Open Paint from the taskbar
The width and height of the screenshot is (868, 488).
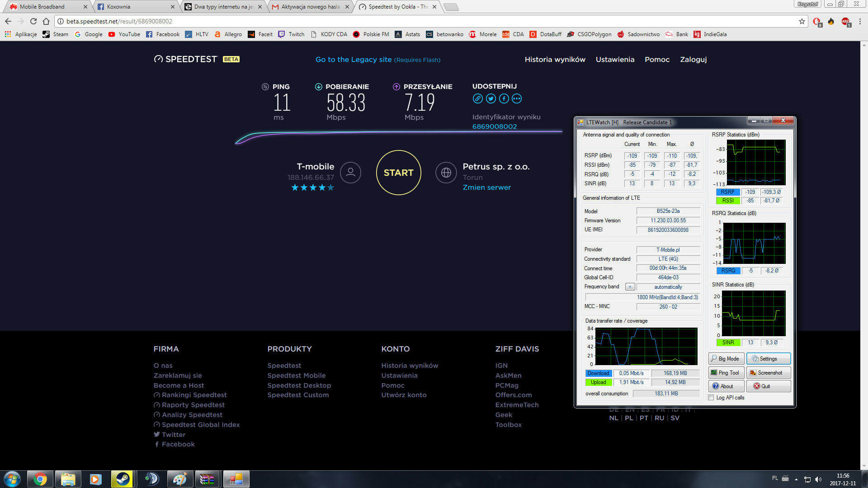179,479
